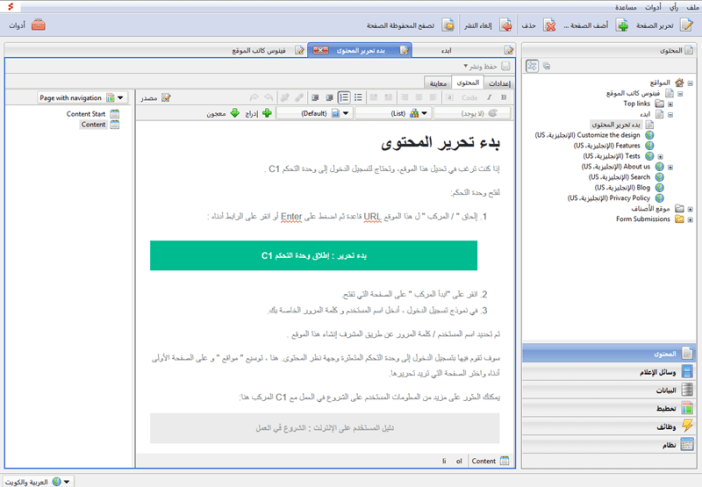Toggle Italic formatting (I)
Image resolution: width=702 pixels, height=487 pixels.
click(x=489, y=98)
